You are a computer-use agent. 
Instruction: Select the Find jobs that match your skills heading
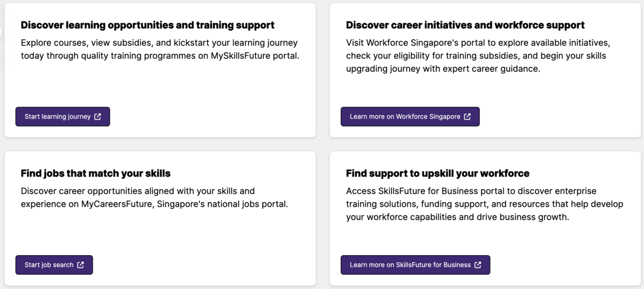96,173
